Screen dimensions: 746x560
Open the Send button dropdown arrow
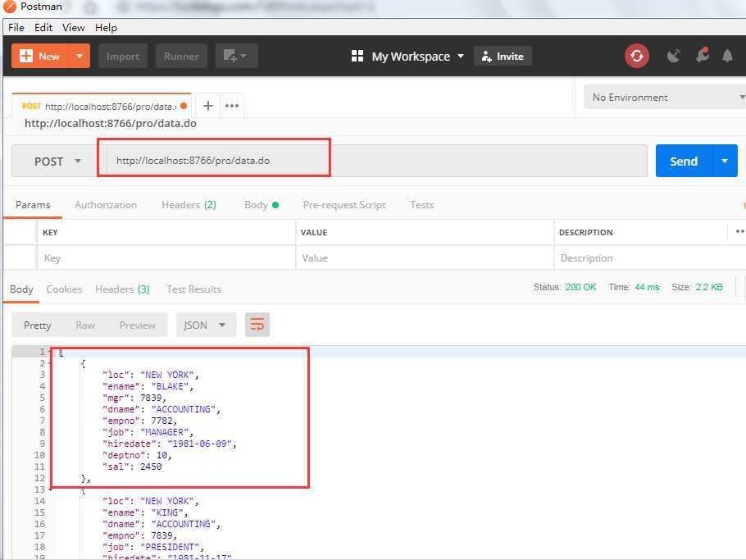725,162
